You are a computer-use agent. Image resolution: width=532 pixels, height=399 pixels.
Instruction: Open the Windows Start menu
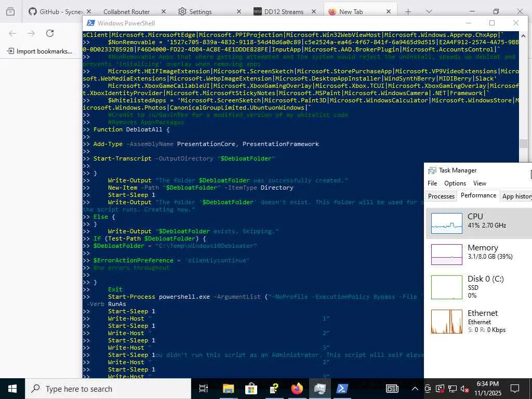click(x=12, y=389)
